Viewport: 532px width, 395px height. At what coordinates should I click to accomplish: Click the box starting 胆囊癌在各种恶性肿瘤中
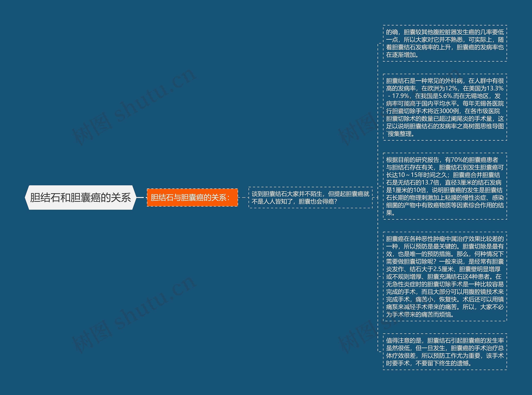[x=445, y=276]
